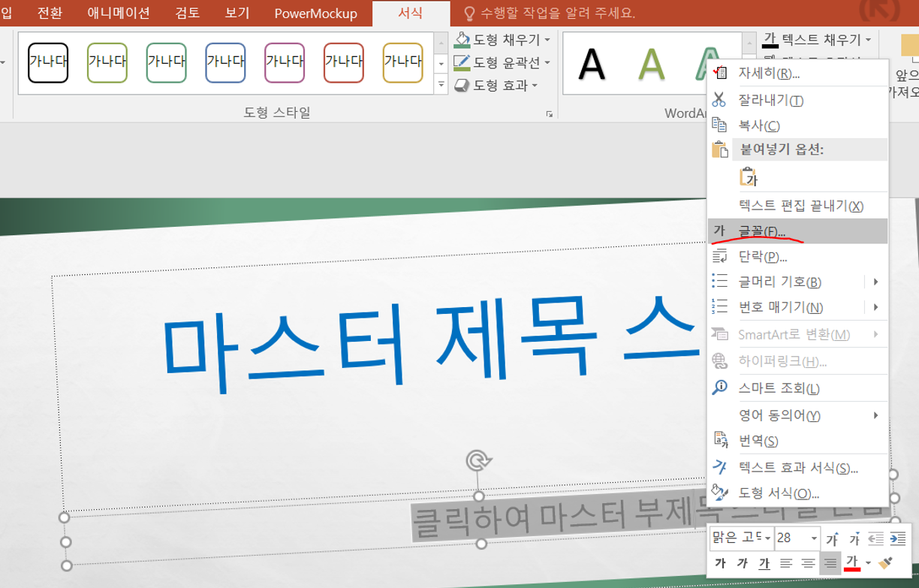This screenshot has height=588, width=919.
Task: Click the 도형 채우기 paint bucket icon
Action: coord(463,39)
